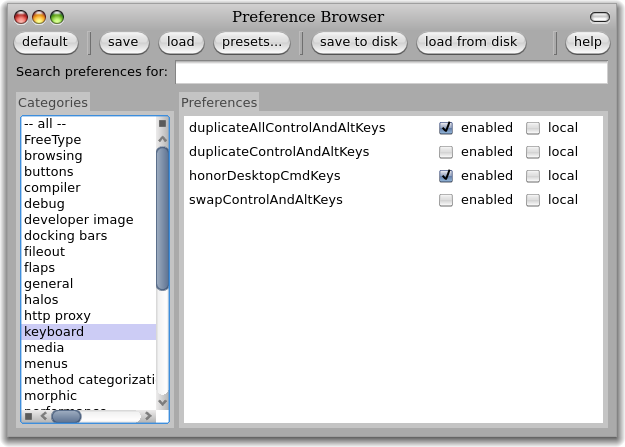The height and width of the screenshot is (447, 625).
Task: Click the right arrow of horizontal category scrollbar
Action: coord(149,416)
